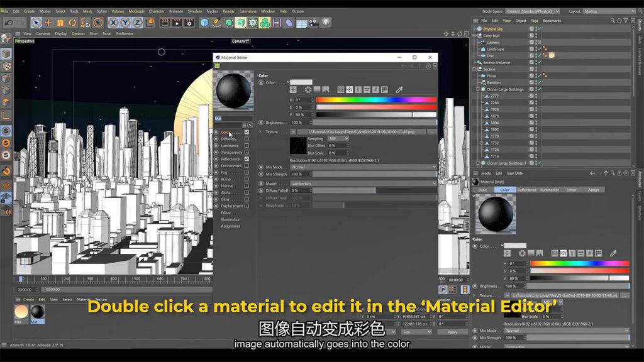Add a Camera object from toolbar
This screenshot has width=644, height=362.
[x=314, y=23]
